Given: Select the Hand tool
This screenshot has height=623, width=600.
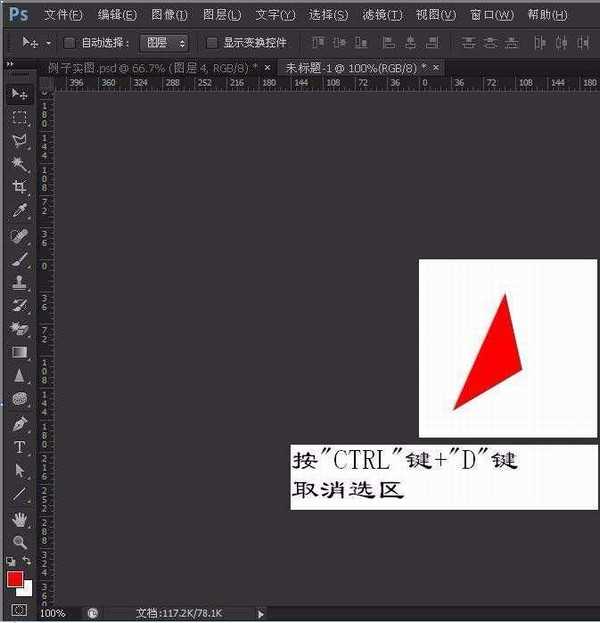Looking at the screenshot, I should pos(19,519).
